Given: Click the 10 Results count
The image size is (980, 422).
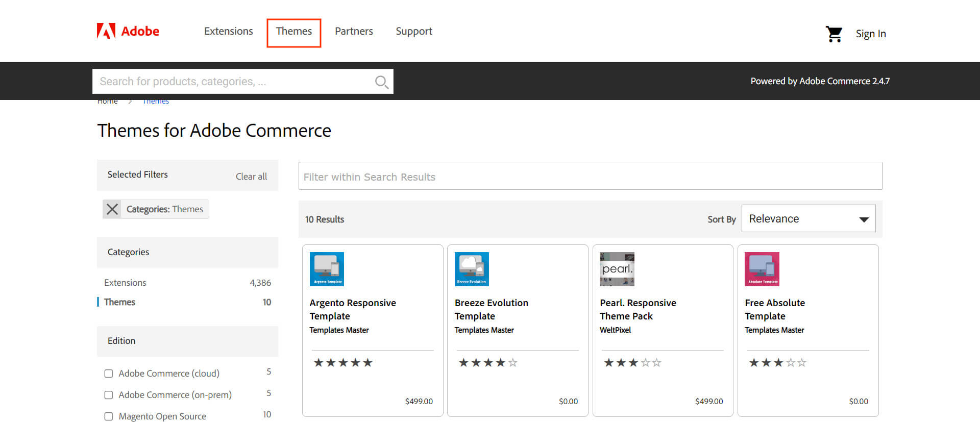Looking at the screenshot, I should 325,219.
